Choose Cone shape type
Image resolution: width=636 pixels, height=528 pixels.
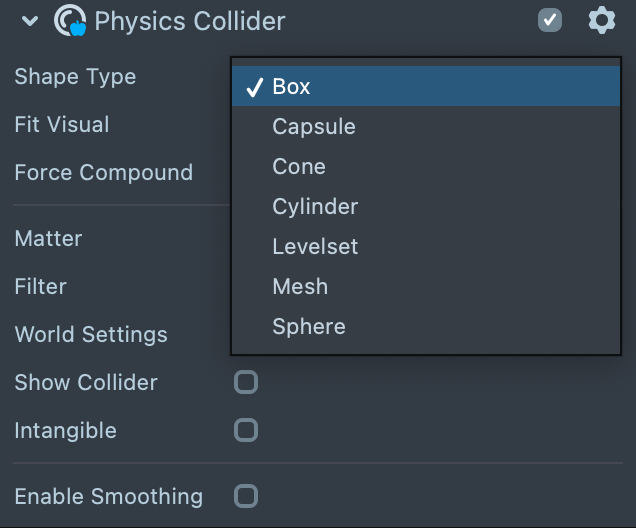click(x=299, y=167)
